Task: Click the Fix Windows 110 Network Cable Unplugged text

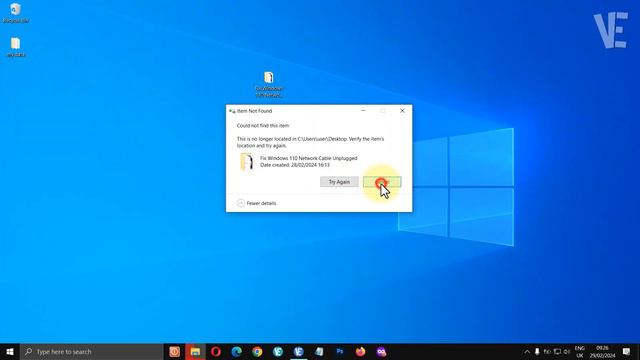Action: click(309, 158)
